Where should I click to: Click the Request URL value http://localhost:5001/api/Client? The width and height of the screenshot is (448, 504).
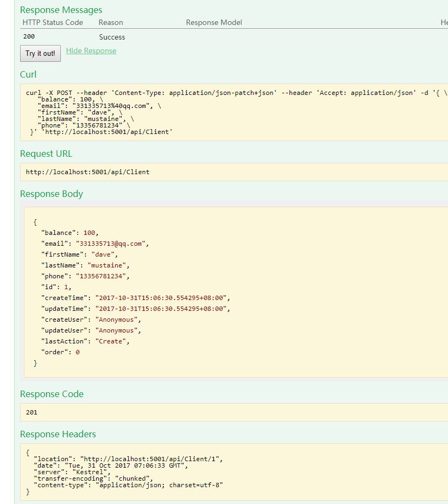(x=87, y=172)
